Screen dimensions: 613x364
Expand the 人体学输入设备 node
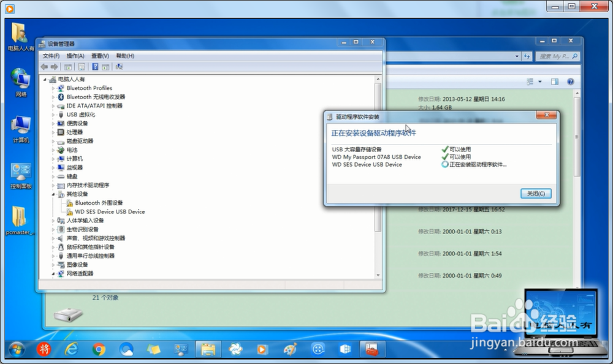tap(53, 221)
